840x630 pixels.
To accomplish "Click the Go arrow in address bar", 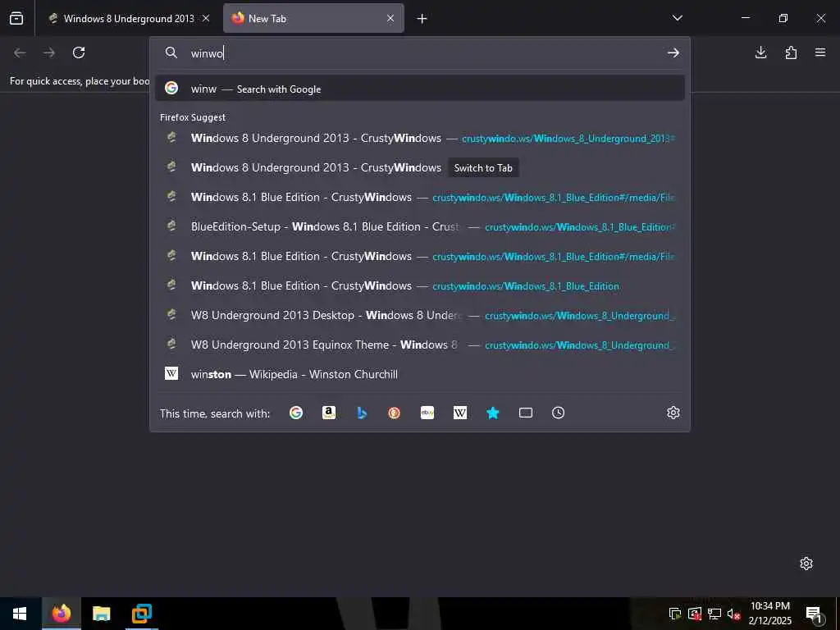I will point(673,52).
